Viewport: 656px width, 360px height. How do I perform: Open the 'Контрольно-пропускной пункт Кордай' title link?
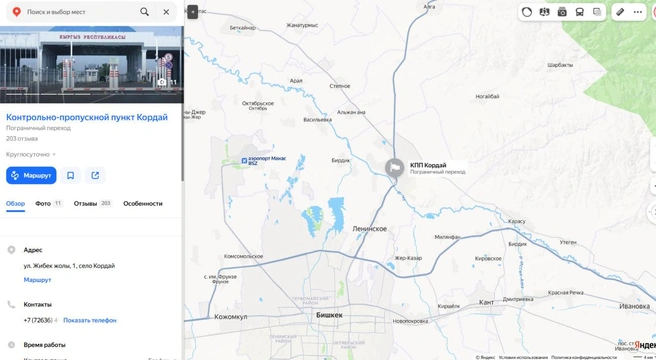click(87, 117)
